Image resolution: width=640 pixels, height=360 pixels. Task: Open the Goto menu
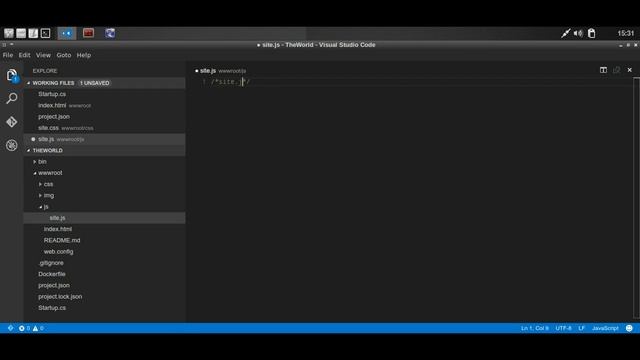(64, 55)
